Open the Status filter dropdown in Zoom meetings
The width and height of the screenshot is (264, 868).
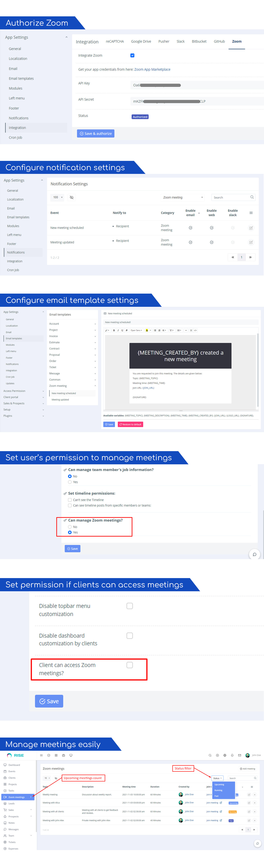(x=218, y=778)
